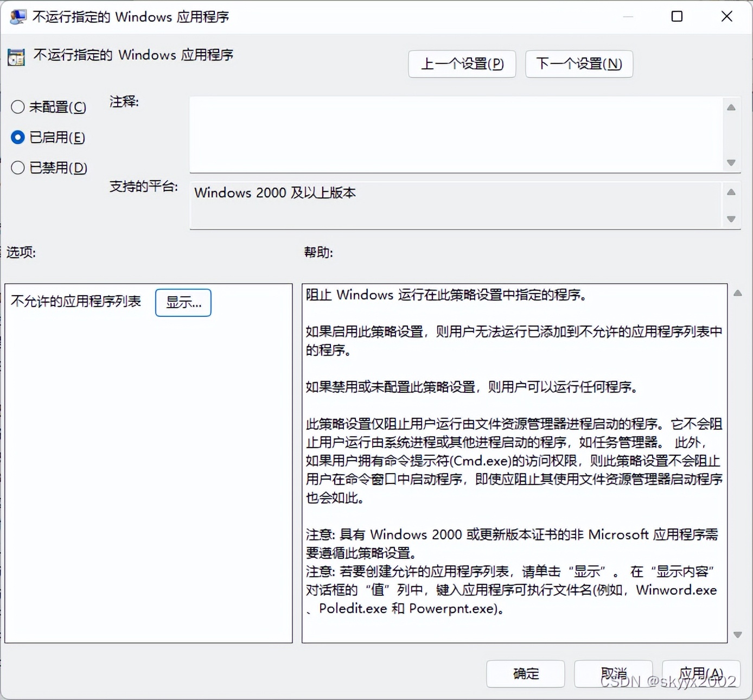Open the disallowed applications list via 显示...
753x700 pixels.
[183, 303]
